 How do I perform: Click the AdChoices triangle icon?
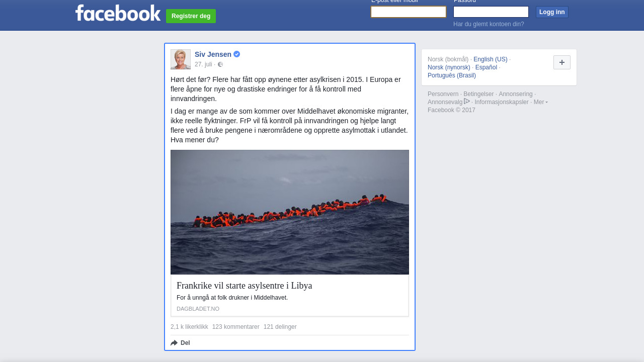click(467, 101)
